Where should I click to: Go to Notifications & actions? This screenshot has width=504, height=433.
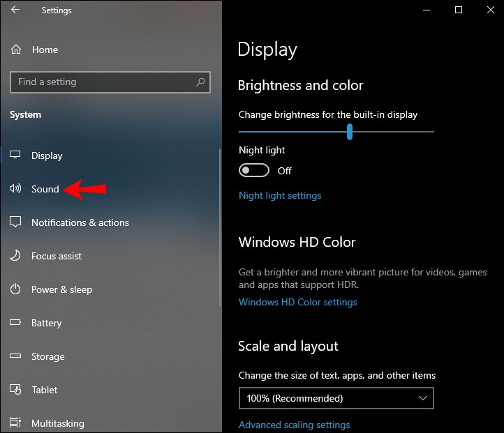coord(110,222)
